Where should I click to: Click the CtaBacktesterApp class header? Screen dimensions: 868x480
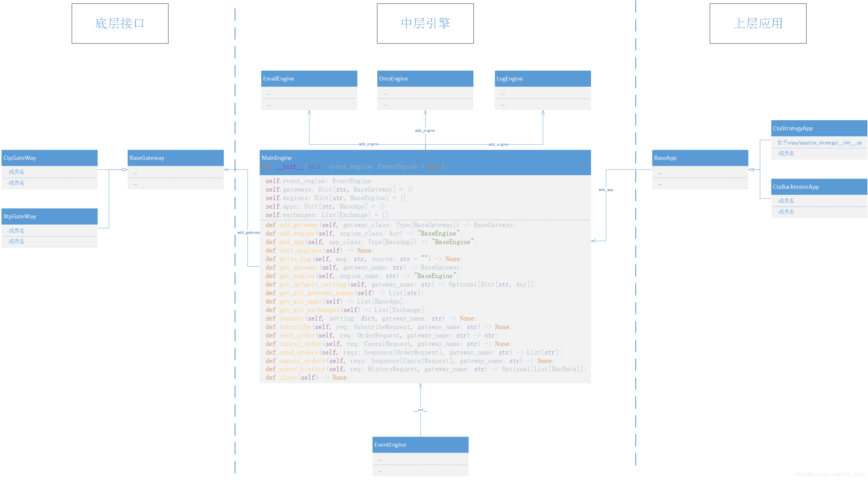(x=819, y=187)
